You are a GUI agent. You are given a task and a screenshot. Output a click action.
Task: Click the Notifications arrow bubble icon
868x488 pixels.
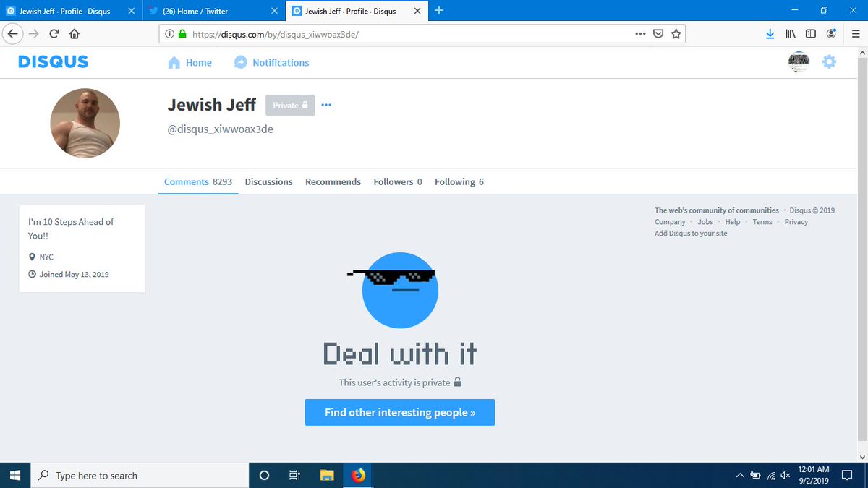click(x=241, y=63)
